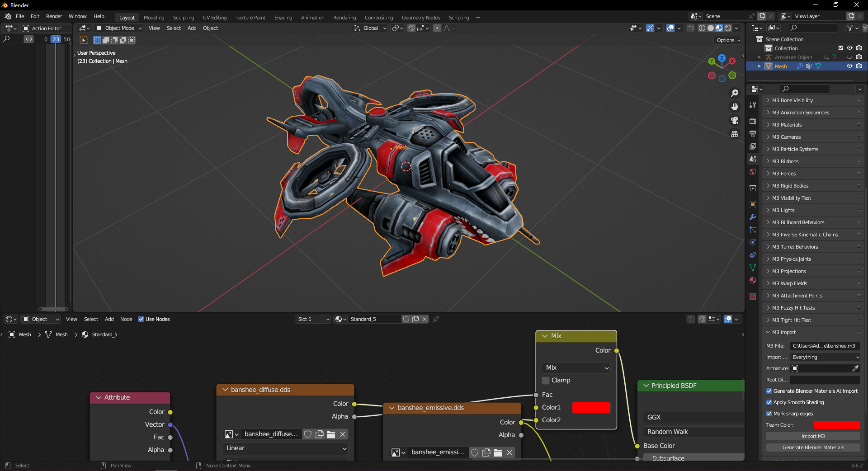Click the pan hand icon in viewport
This screenshot has width=868, height=471.
coord(735,107)
